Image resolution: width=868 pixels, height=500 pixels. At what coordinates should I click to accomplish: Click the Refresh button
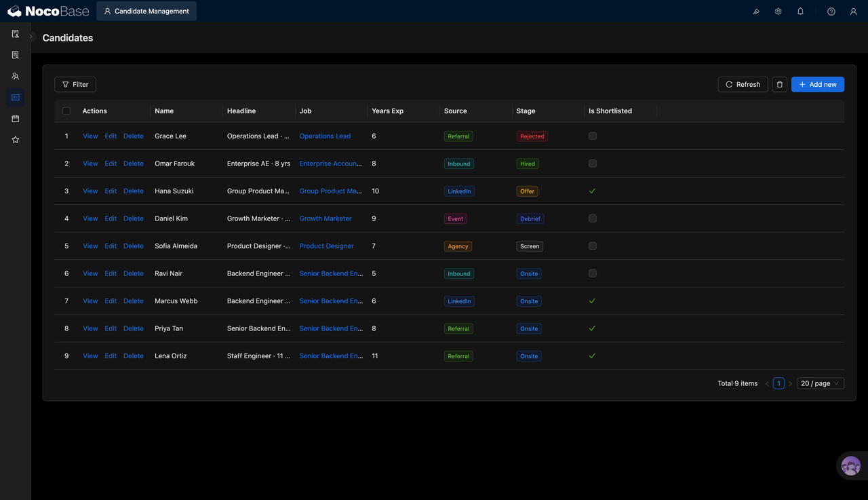[743, 84]
